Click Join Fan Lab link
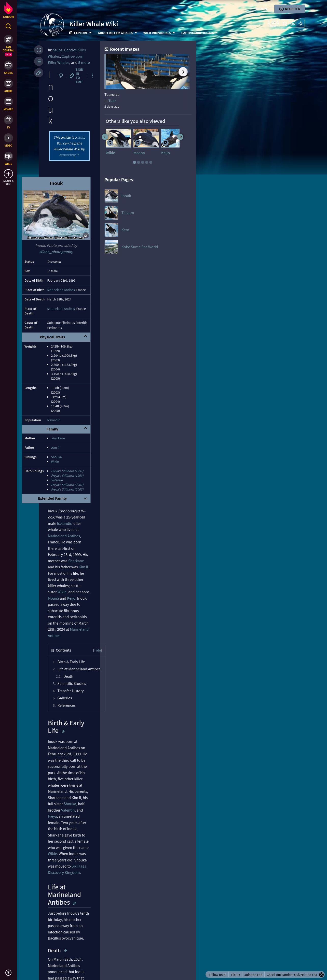This screenshot has width=327, height=980. (x=254, y=975)
